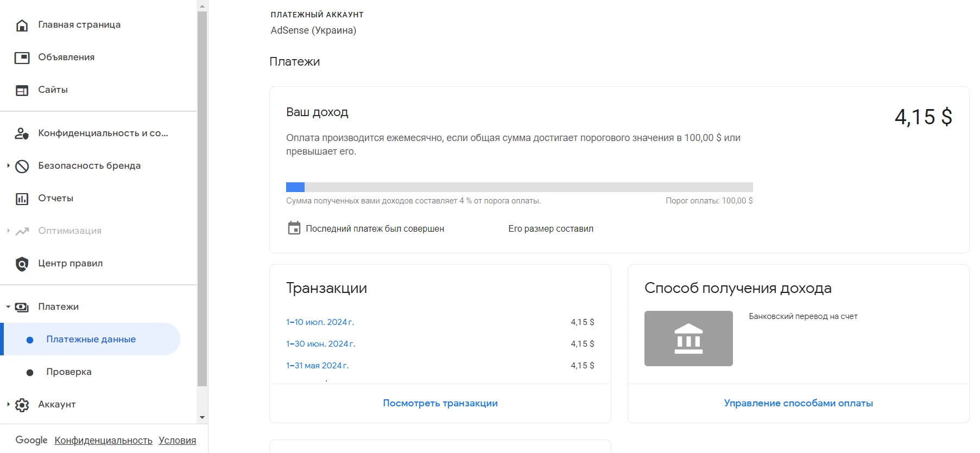Click the sidebar scroll up arrow

(x=202, y=7)
